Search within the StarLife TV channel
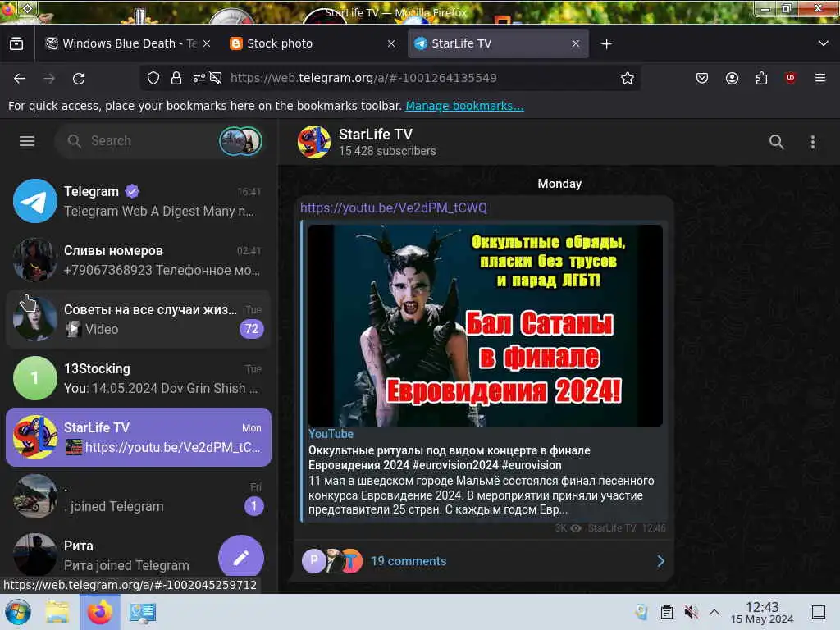The image size is (840, 630). click(776, 142)
